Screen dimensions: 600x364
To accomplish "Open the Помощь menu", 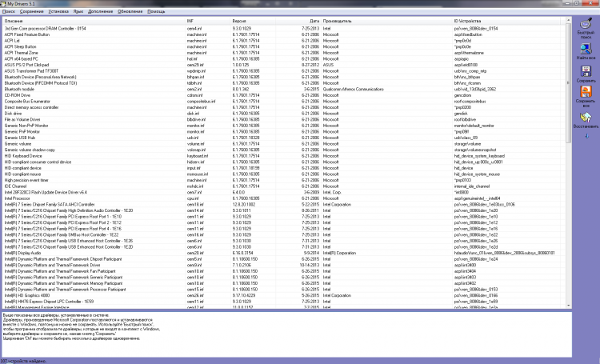I will point(156,11).
